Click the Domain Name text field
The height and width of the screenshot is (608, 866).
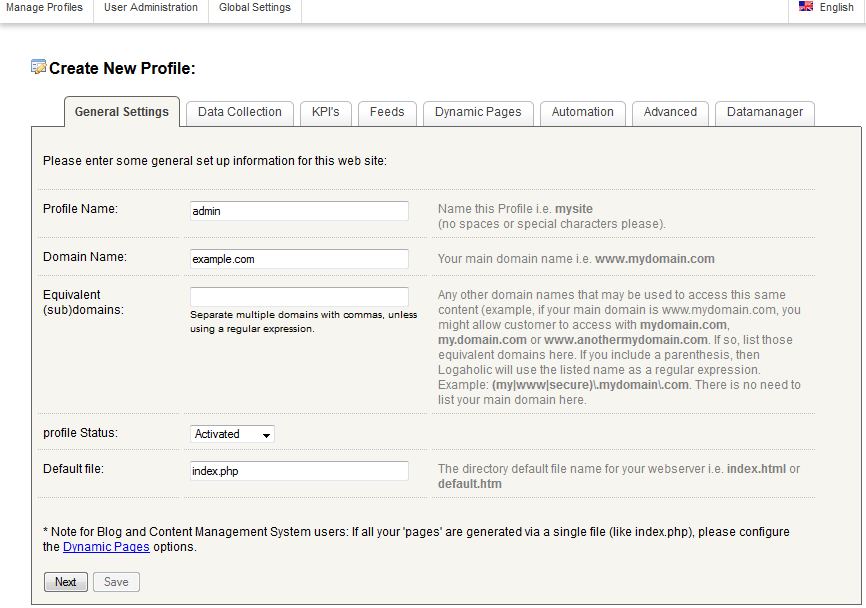(299, 259)
